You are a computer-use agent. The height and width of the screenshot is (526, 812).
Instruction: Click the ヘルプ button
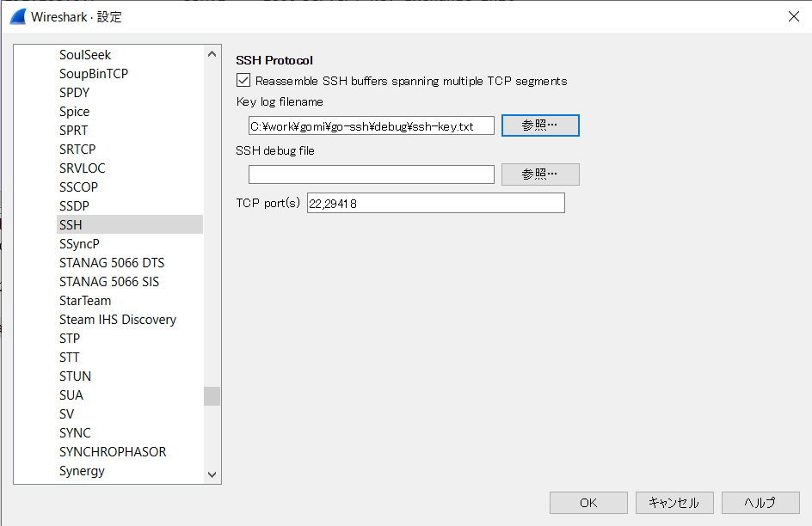(760, 502)
